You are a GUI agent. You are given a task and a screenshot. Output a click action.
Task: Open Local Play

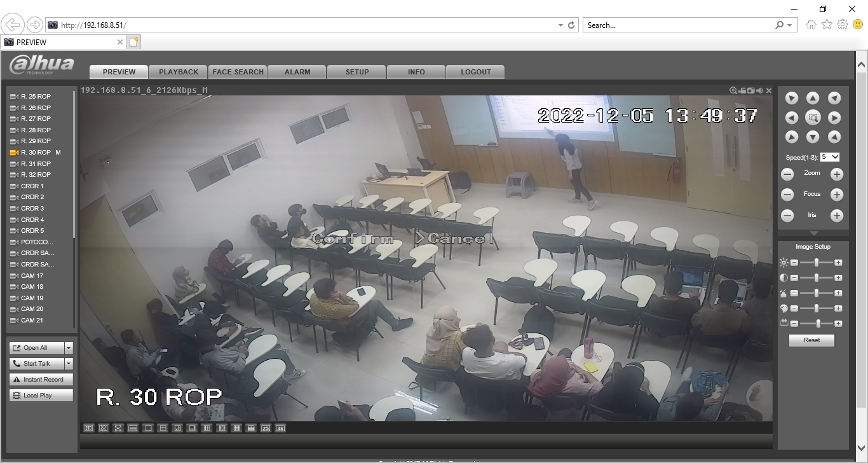(x=41, y=396)
